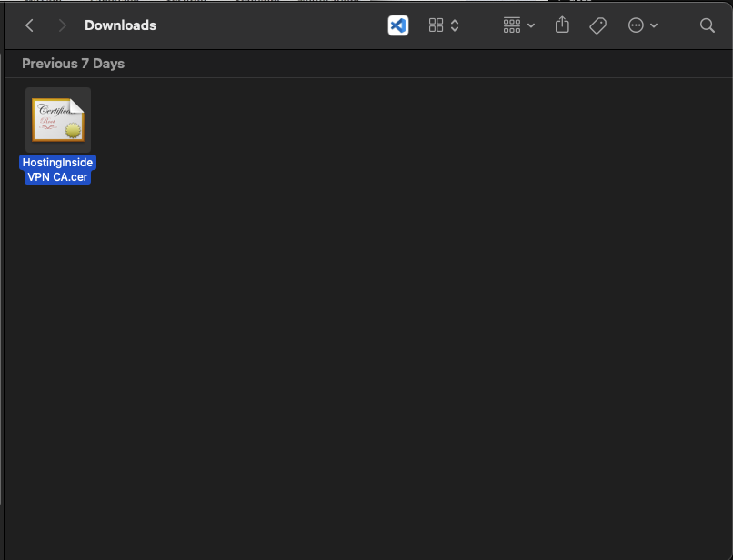Image resolution: width=733 pixels, height=560 pixels.
Task: Open the Group By options menu
Action: [519, 25]
